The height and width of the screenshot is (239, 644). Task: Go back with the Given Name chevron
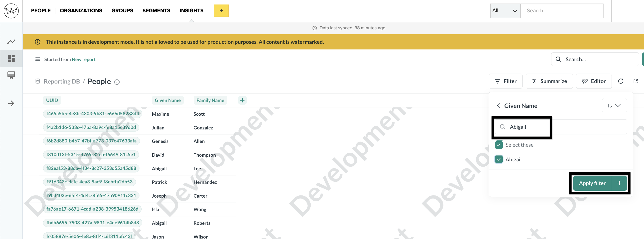coord(498,106)
